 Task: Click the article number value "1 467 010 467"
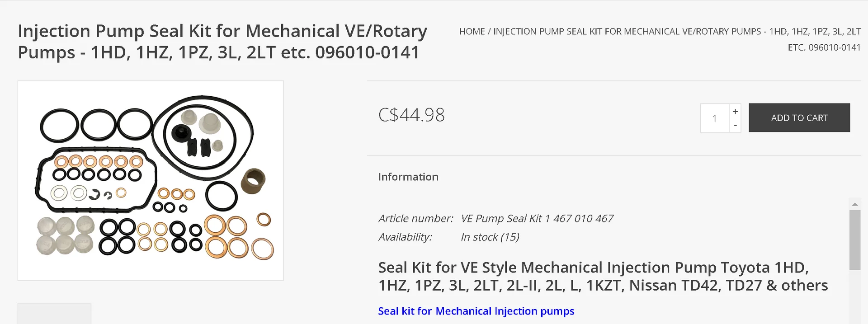(579, 219)
